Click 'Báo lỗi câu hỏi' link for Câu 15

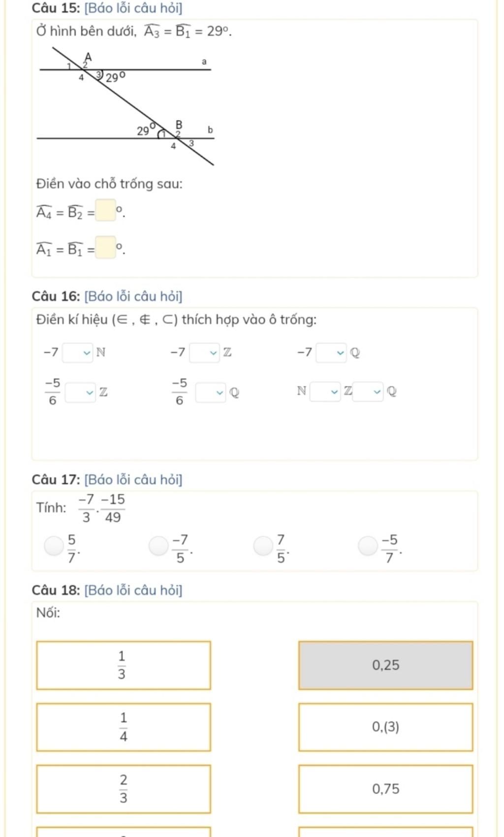133,8
